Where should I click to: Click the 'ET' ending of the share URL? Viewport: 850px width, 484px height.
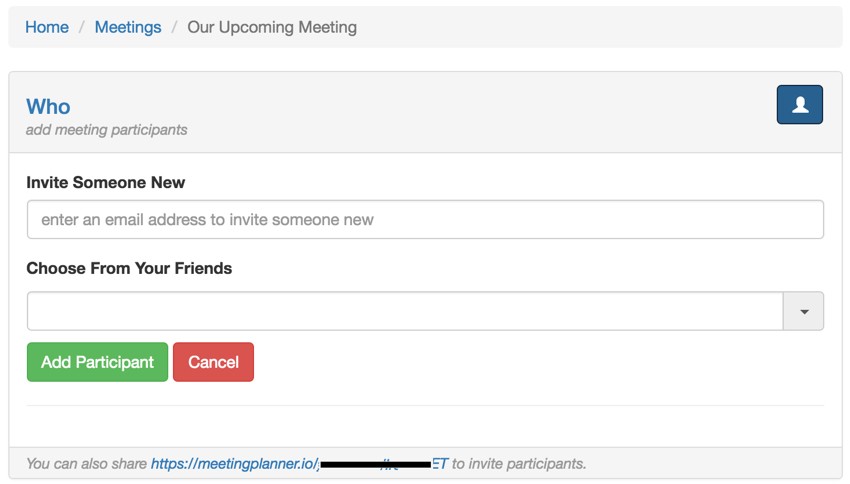tap(440, 464)
